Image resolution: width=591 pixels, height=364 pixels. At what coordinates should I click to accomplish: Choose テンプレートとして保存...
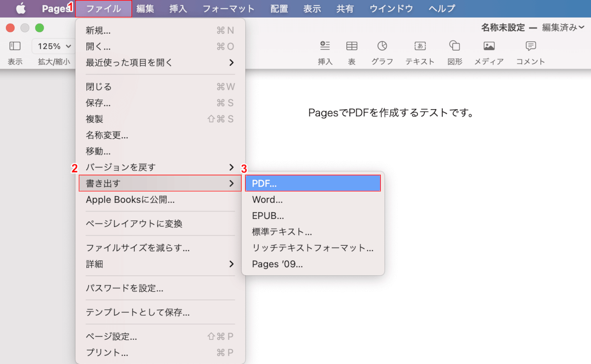point(160,312)
